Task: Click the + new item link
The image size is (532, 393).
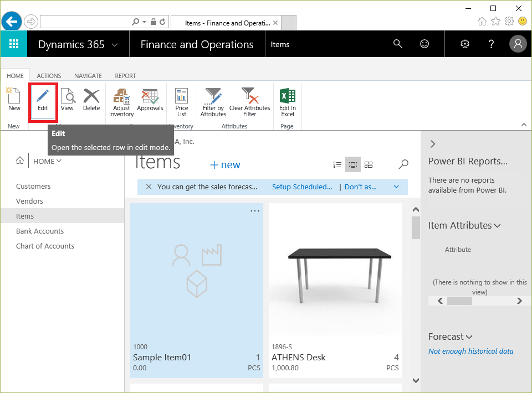Action: (225, 164)
